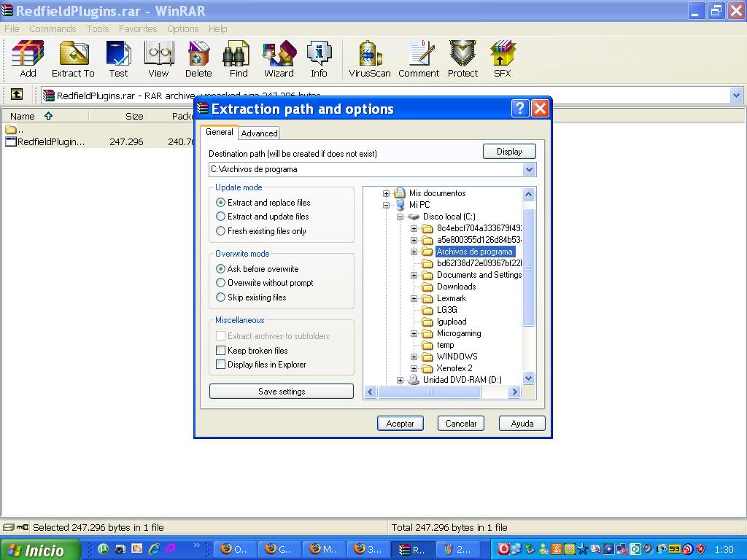The image size is (747, 560).
Task: Click the status bar key icon
Action: [x=23, y=527]
